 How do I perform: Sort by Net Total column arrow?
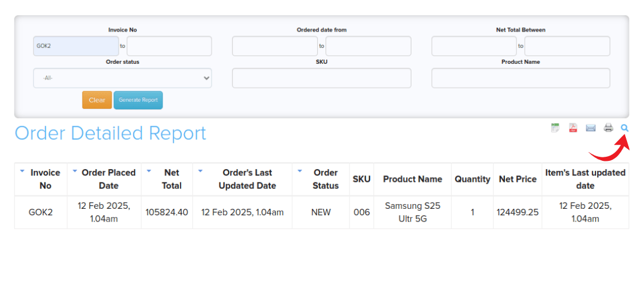point(149,171)
